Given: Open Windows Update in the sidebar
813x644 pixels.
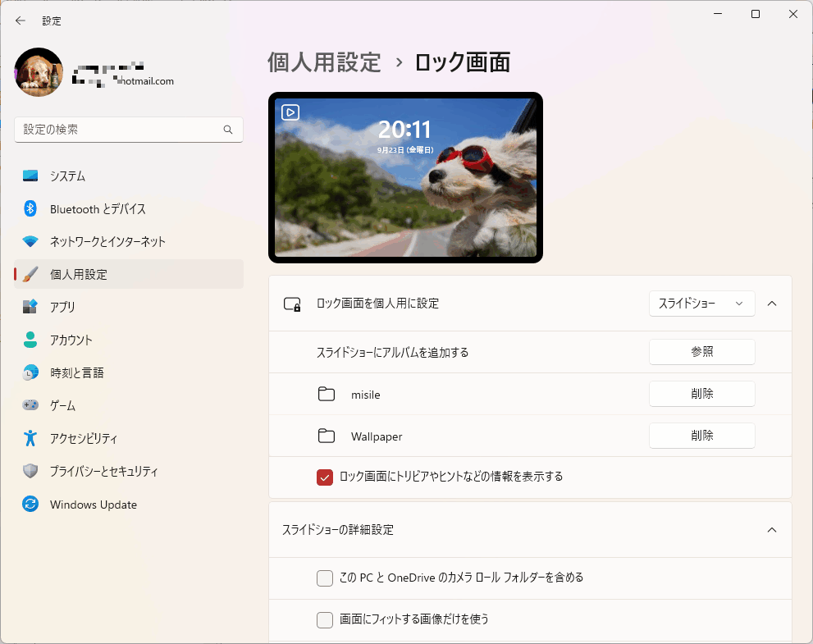Looking at the screenshot, I should point(129,504).
